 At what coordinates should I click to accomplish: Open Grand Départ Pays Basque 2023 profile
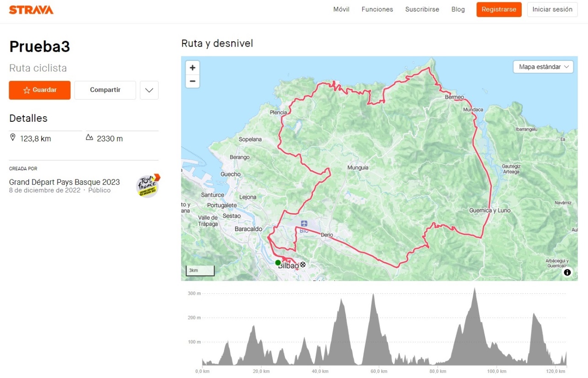click(x=64, y=182)
